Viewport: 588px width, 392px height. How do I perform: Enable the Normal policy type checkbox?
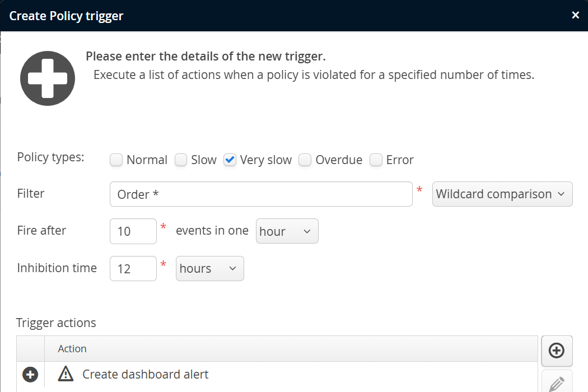pos(116,160)
